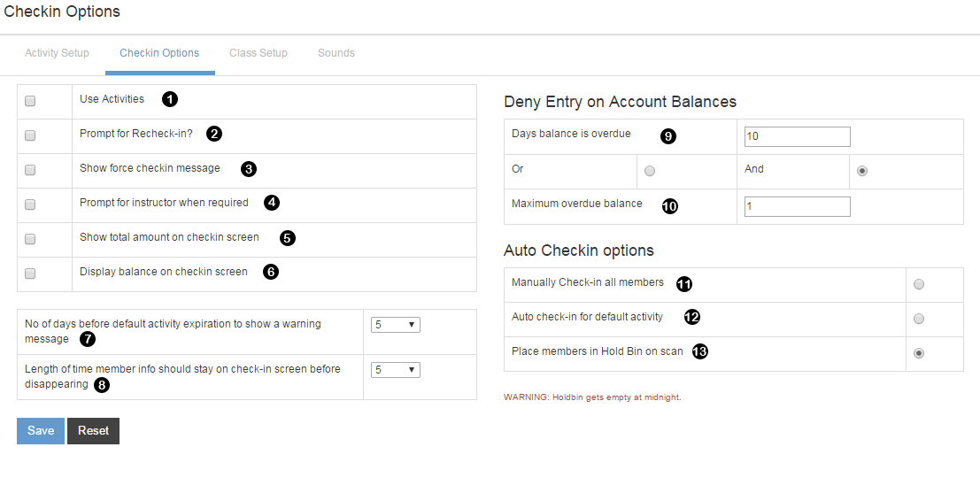Check the Prompt for Recheck-in box
Screen dimensions: 980x501
point(30,135)
